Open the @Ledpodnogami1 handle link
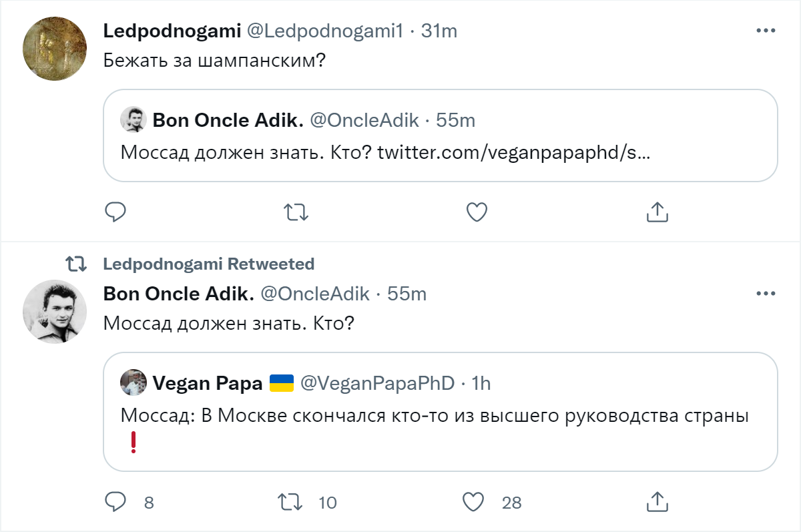Screen dimensions: 801x532 (x=325, y=31)
